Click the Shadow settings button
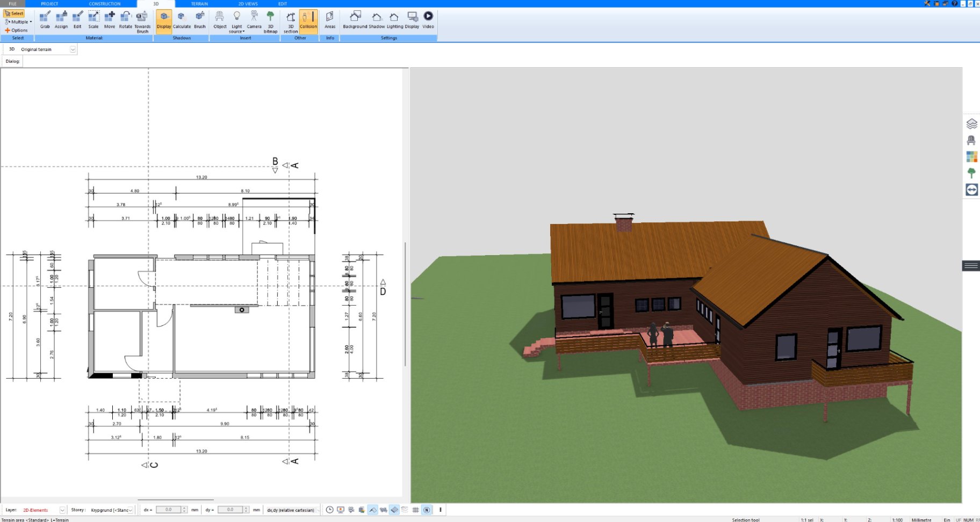This screenshot has height=522, width=980. point(377,20)
